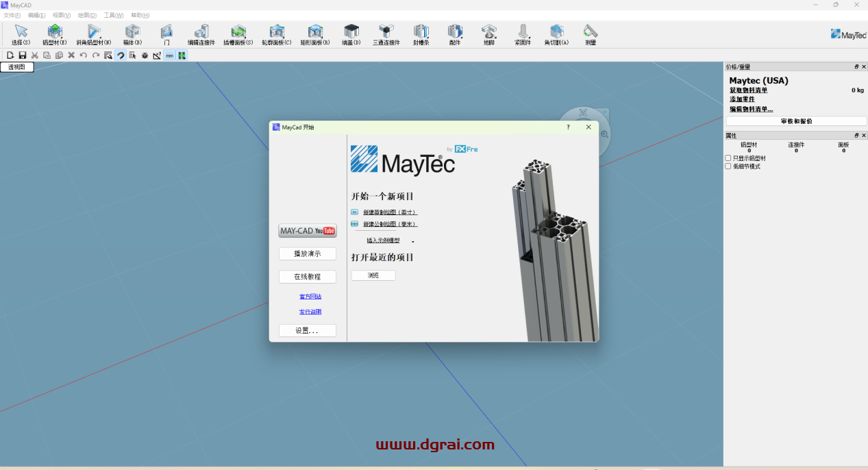Image resolution: width=868 pixels, height=470 pixels.
Task: Click the delete X icon in toolbar
Action: coord(71,55)
